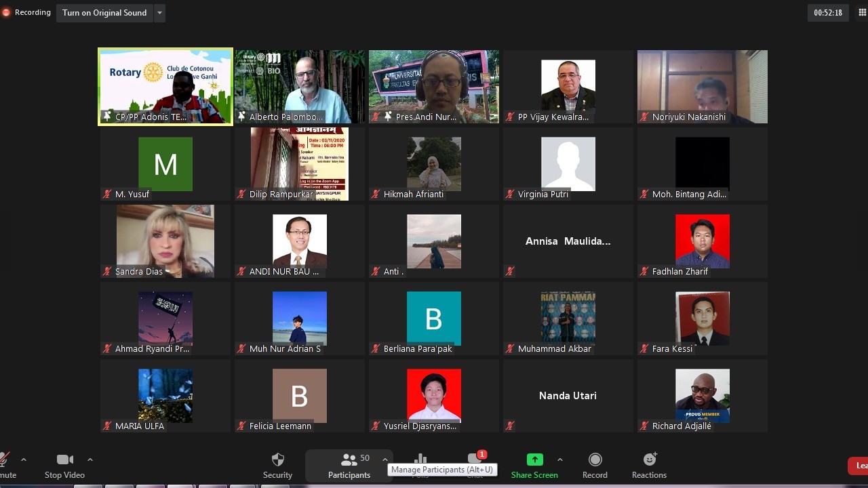Viewport: 868px width, 488px height.
Task: Open the Security shield options
Action: tap(277, 465)
